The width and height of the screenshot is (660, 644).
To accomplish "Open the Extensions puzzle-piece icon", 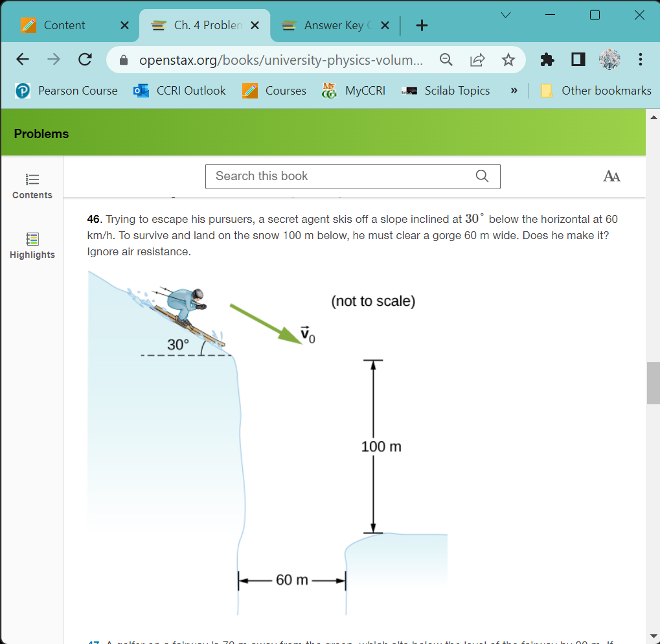I will point(547,60).
